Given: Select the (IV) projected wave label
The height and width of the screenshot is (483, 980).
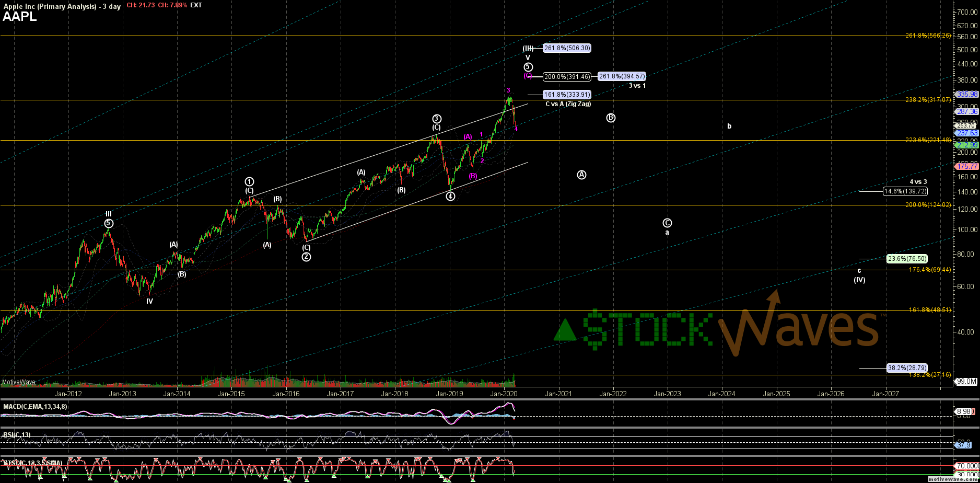Looking at the screenshot, I should (859, 280).
